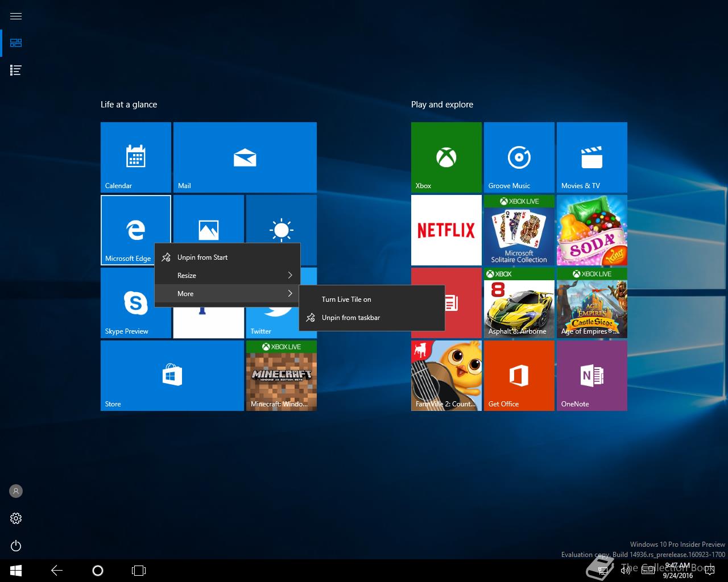Open the Action Center notifications icon

[x=709, y=571]
